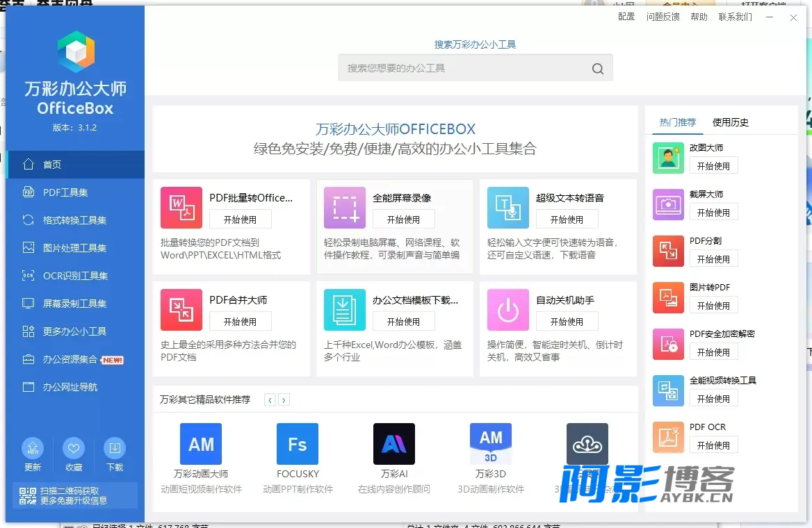Click the 下载 download icon
812x528 pixels.
(115, 448)
